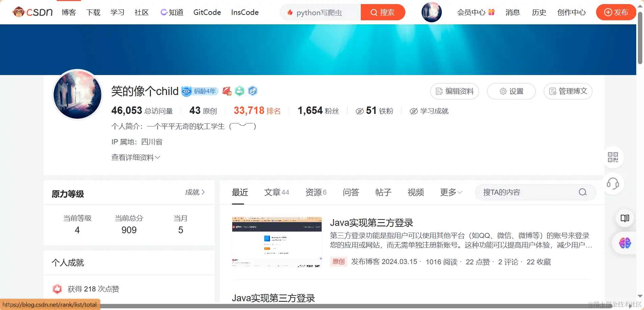644x310 pixels.
Task: Toggle the eye-hidden icon beside 学习成就
Action: tap(414, 111)
